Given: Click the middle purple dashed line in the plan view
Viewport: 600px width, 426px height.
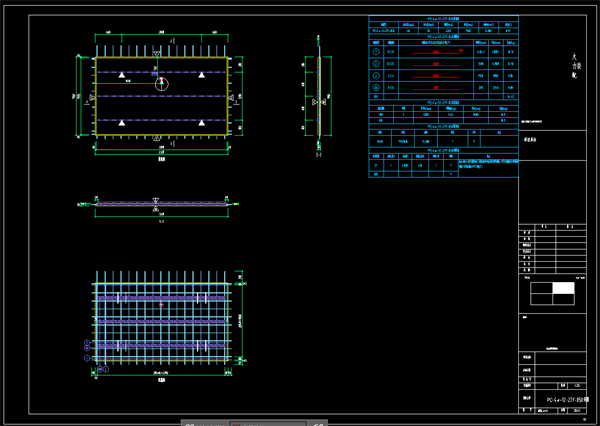Looking at the screenshot, I should click(161, 96).
